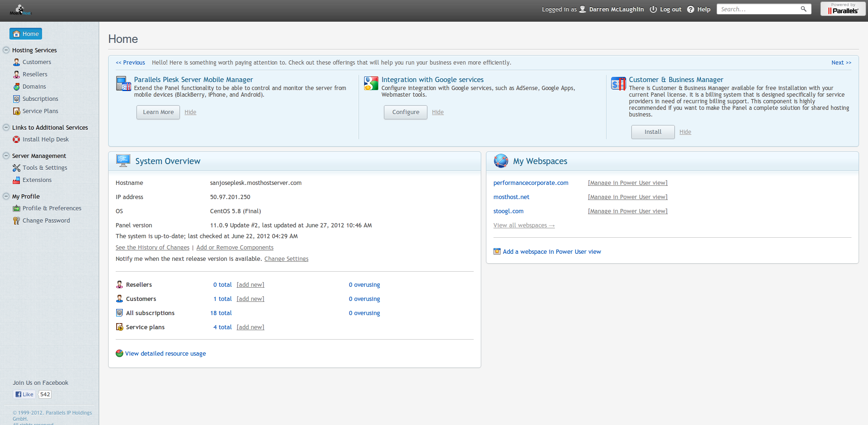Open Service Plans in the sidebar

click(40, 111)
